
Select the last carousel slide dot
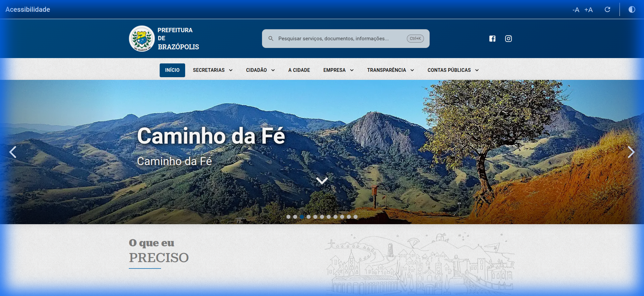tap(356, 217)
